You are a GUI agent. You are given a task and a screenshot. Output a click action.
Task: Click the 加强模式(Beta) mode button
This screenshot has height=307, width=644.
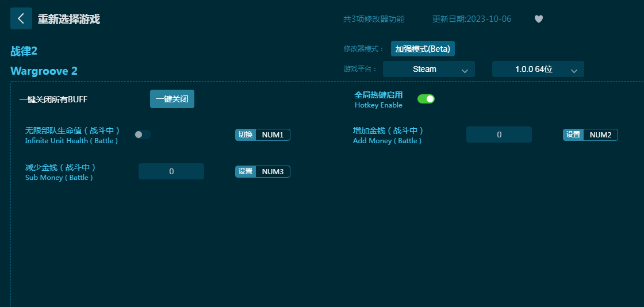point(423,49)
